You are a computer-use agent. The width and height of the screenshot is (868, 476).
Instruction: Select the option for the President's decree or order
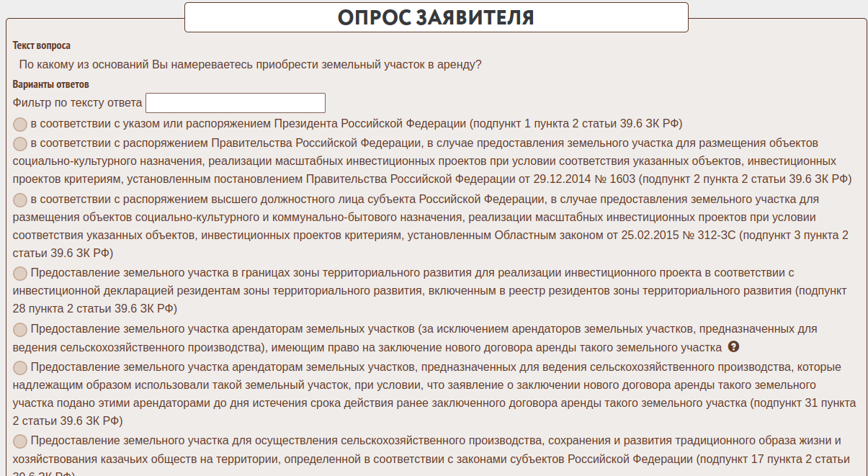[20, 123]
